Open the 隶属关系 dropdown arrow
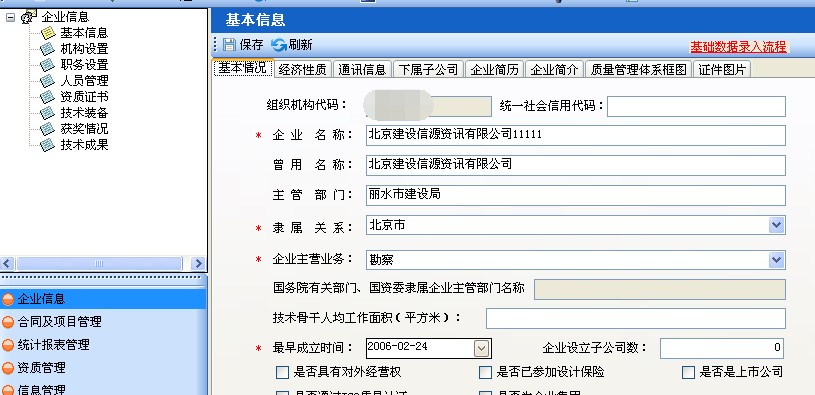Image resolution: width=815 pixels, height=395 pixels. coord(776,225)
